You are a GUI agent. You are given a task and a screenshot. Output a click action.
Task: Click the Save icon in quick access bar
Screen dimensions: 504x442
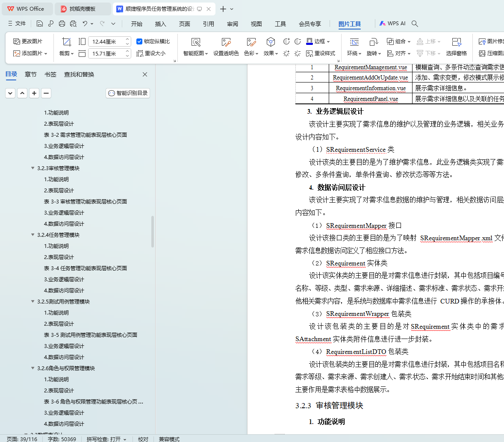(x=39, y=24)
